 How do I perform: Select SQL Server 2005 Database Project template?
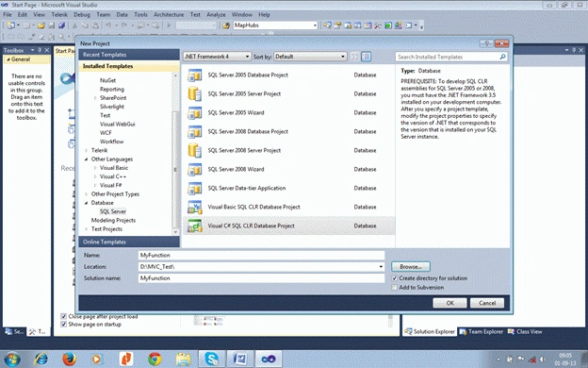[x=288, y=75]
